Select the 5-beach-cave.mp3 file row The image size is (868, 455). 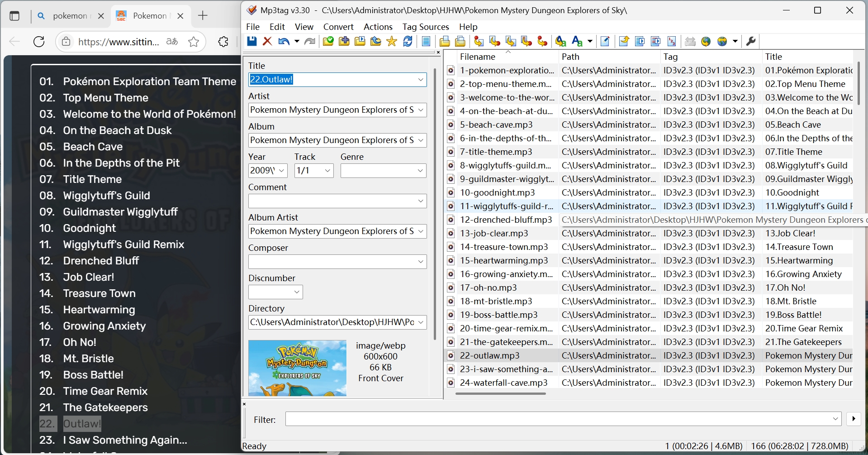pyautogui.click(x=649, y=125)
